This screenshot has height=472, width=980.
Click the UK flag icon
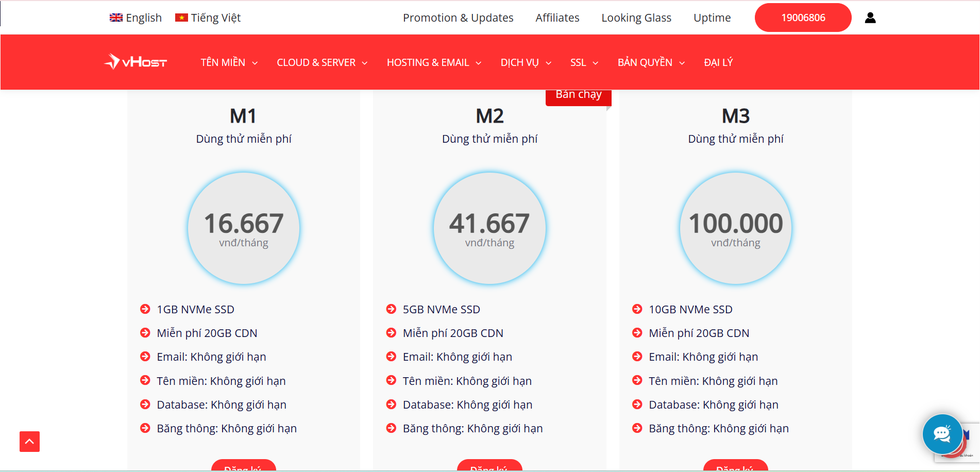(116, 18)
